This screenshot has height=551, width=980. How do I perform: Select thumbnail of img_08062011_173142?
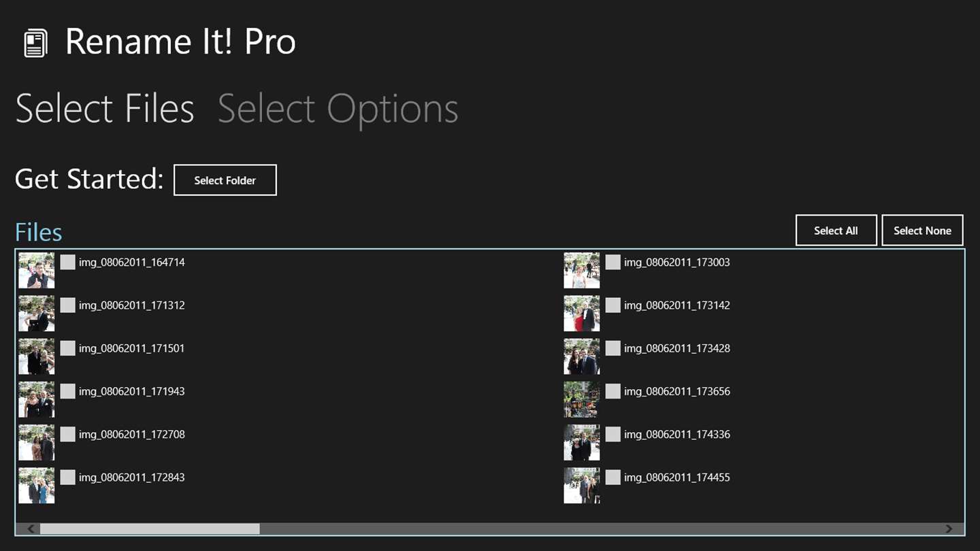[x=582, y=314]
